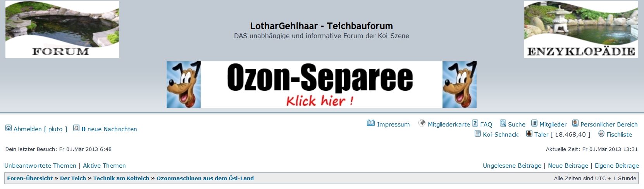The height and width of the screenshot is (189, 644).
Task: Open the Enzyklopädie logo image
Action: [x=581, y=29]
